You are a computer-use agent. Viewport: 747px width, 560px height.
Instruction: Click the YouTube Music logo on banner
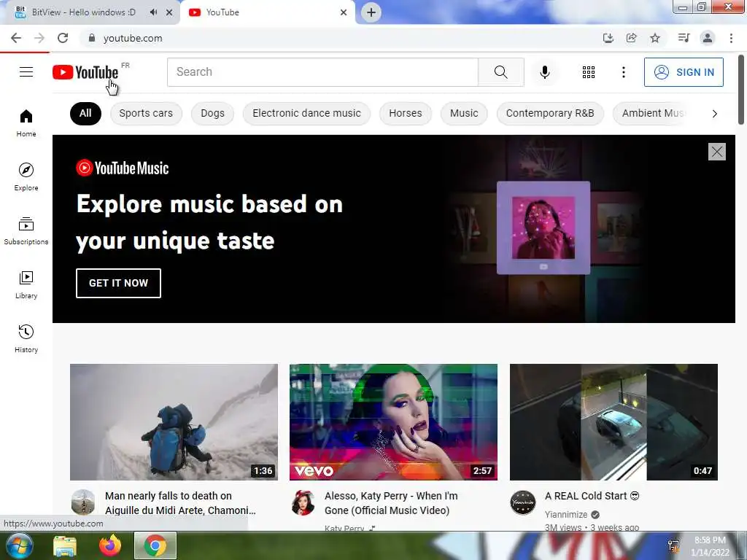tap(123, 168)
